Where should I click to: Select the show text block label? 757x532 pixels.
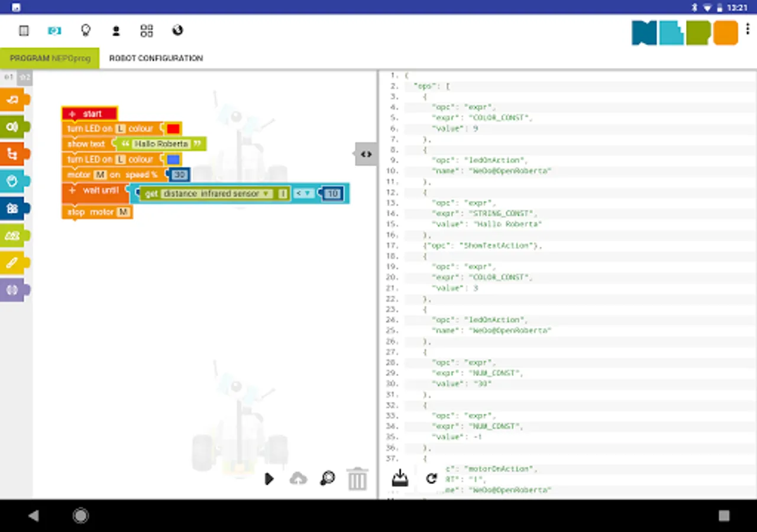click(x=86, y=144)
